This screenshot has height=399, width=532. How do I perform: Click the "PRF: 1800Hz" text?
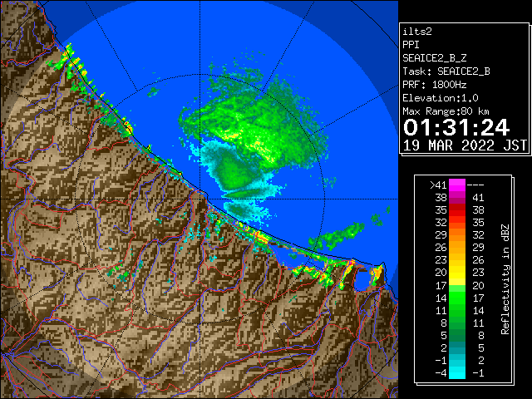pyautogui.click(x=435, y=85)
